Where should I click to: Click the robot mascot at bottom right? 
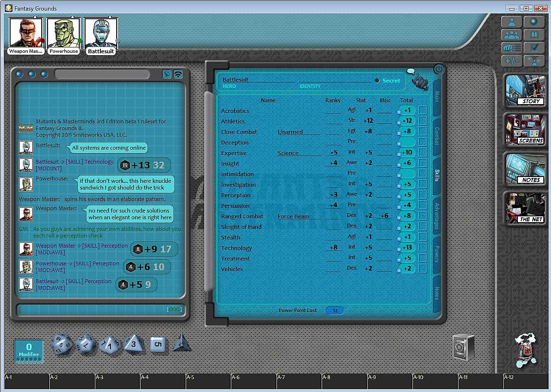point(526,351)
